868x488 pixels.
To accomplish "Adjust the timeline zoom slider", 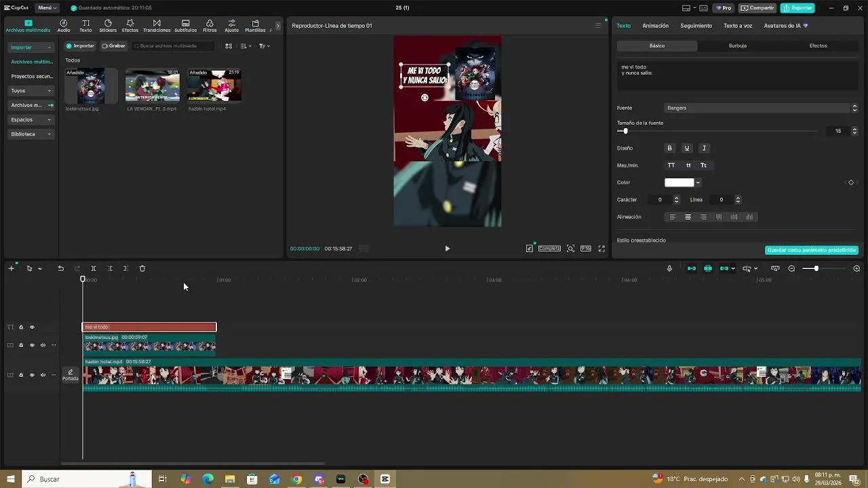I will pyautogui.click(x=823, y=268).
